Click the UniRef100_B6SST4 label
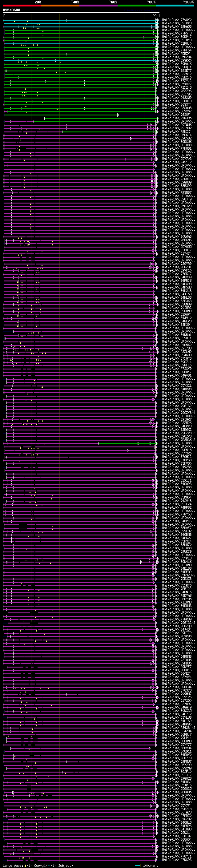This screenshot has width=197, height=868. click(177, 104)
